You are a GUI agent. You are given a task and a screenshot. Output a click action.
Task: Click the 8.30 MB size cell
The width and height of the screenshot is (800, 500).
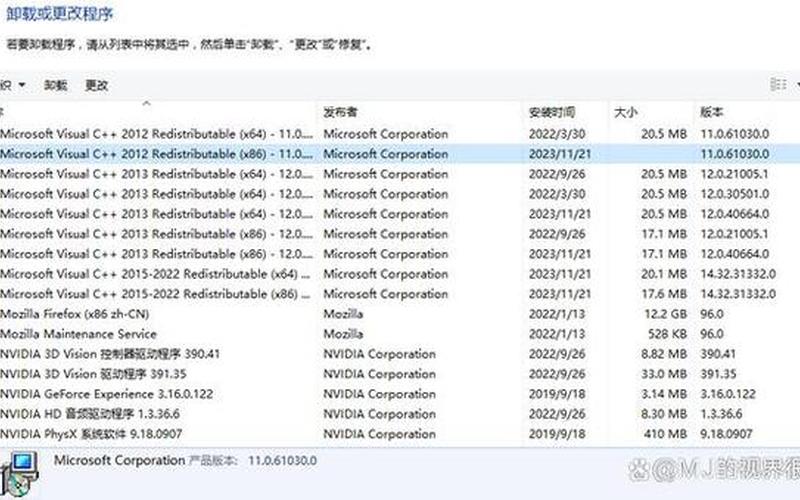click(x=664, y=414)
